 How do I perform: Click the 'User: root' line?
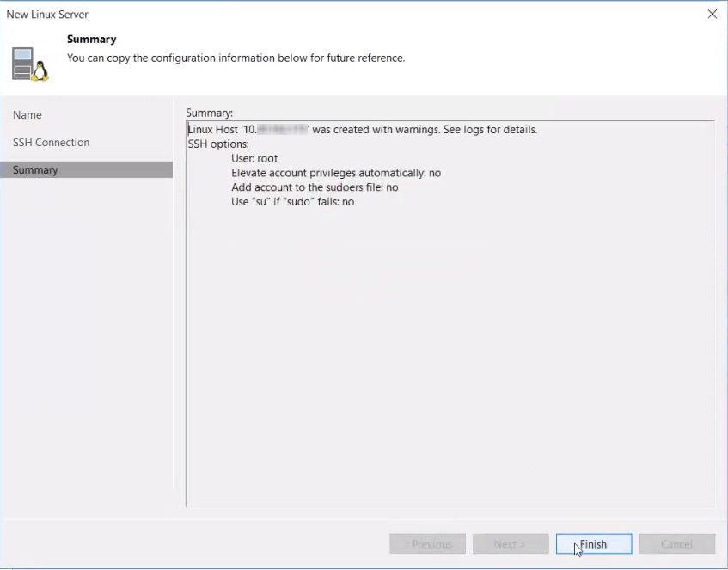(254, 159)
